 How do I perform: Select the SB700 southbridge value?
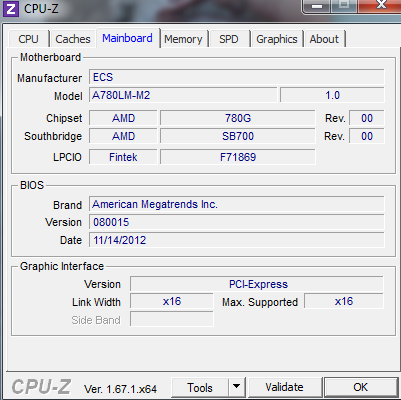pyautogui.click(x=238, y=136)
